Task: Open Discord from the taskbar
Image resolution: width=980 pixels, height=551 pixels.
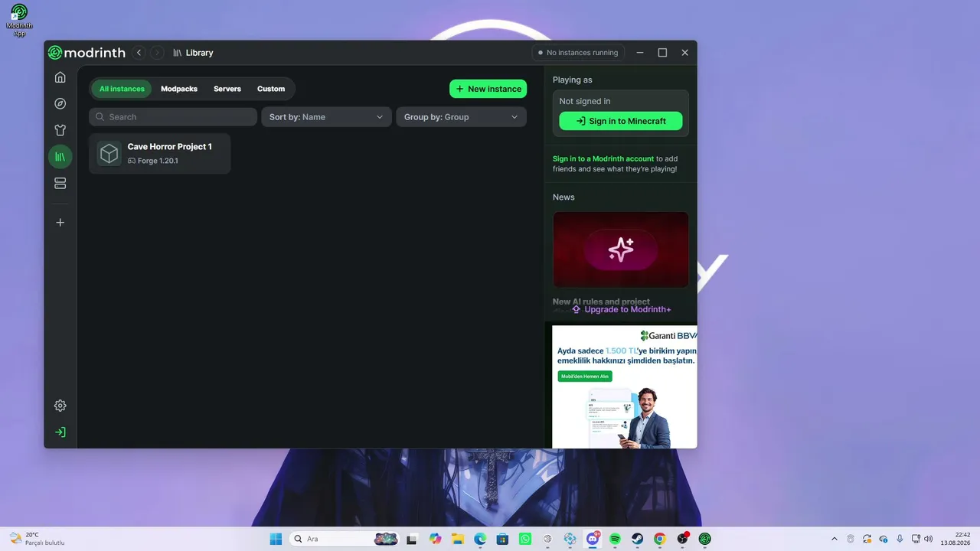Action: 593,539
